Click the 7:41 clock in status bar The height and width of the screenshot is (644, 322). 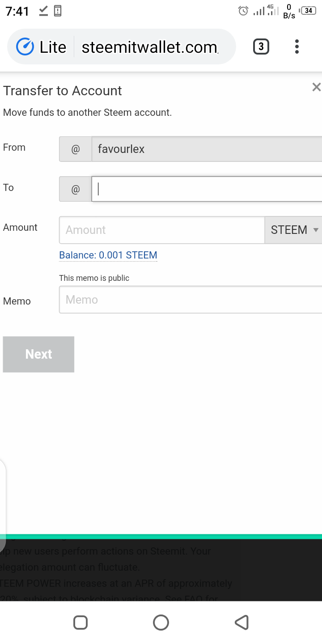coord(17,11)
